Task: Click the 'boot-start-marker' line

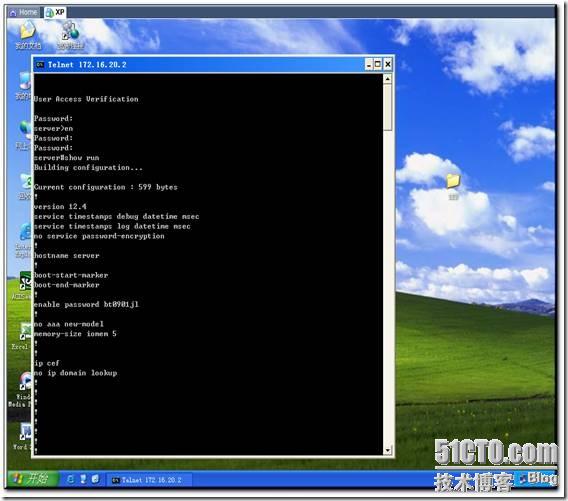Action: (71, 275)
